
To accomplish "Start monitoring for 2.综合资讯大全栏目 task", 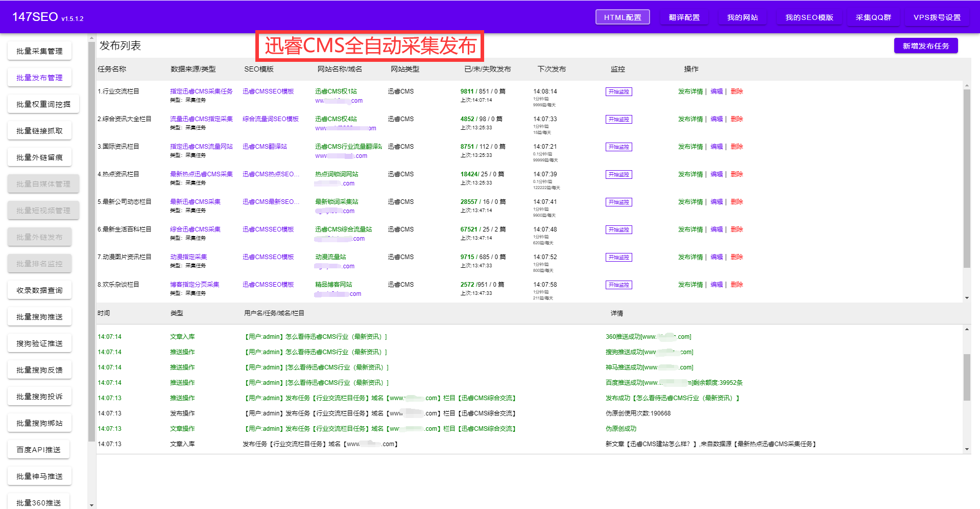I will pyautogui.click(x=618, y=120).
